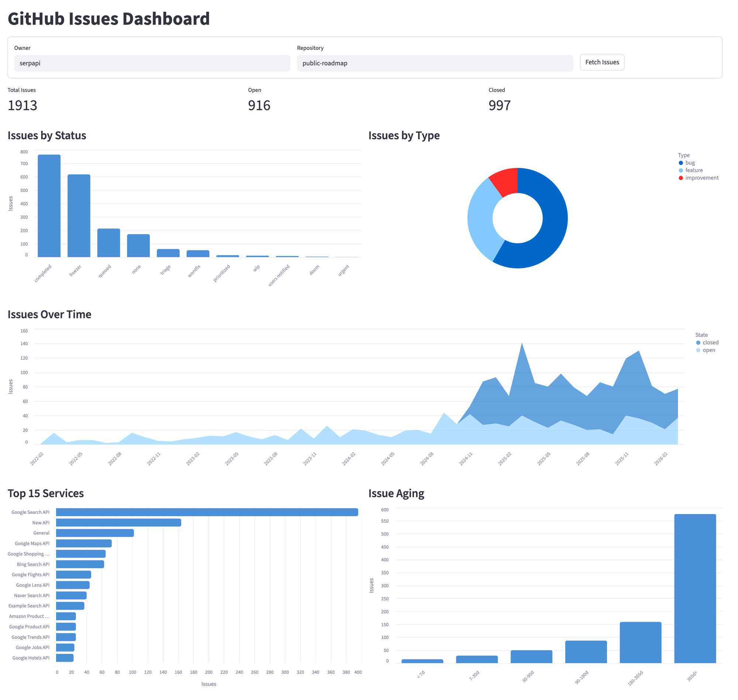
Task: Click the completed bar in status chart
Action: [49, 205]
